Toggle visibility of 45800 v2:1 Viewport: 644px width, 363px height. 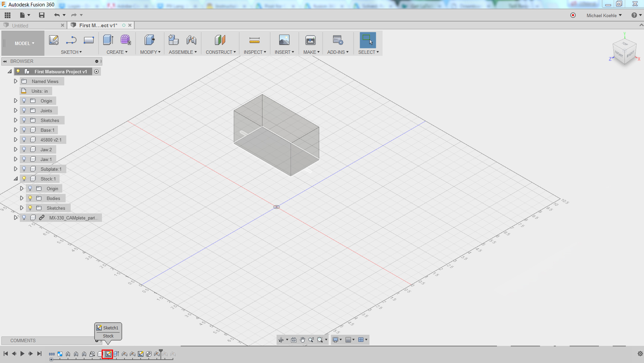click(24, 139)
